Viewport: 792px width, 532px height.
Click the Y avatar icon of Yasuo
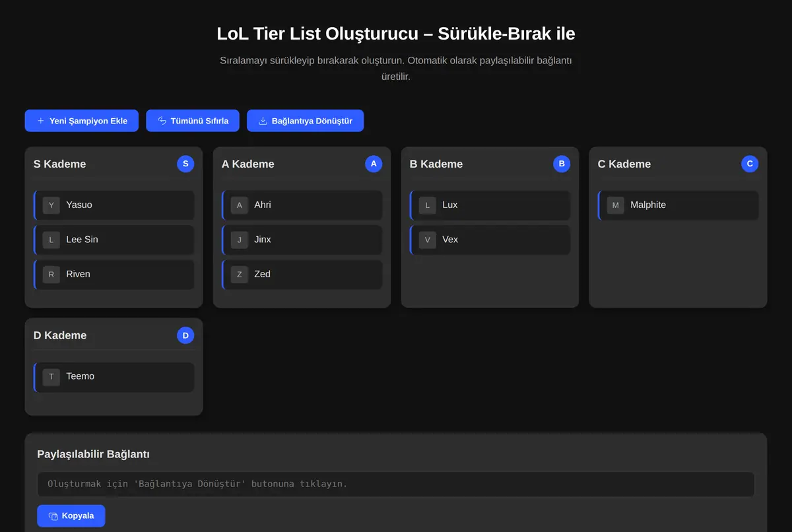[51, 205]
